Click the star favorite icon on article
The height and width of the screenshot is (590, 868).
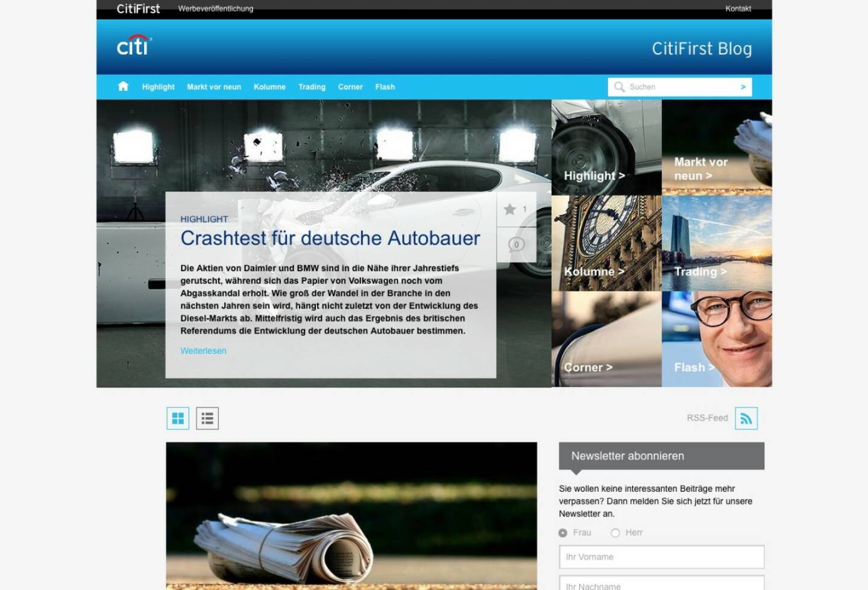(510, 209)
